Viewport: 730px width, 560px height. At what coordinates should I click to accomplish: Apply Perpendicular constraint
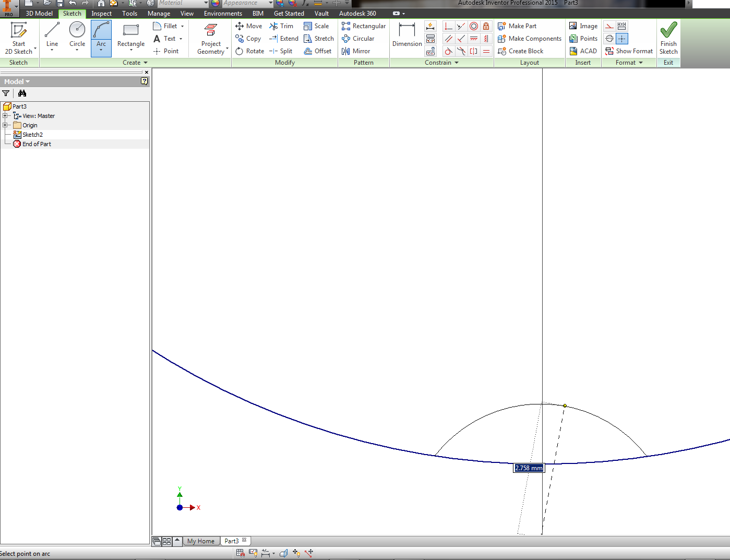click(461, 39)
